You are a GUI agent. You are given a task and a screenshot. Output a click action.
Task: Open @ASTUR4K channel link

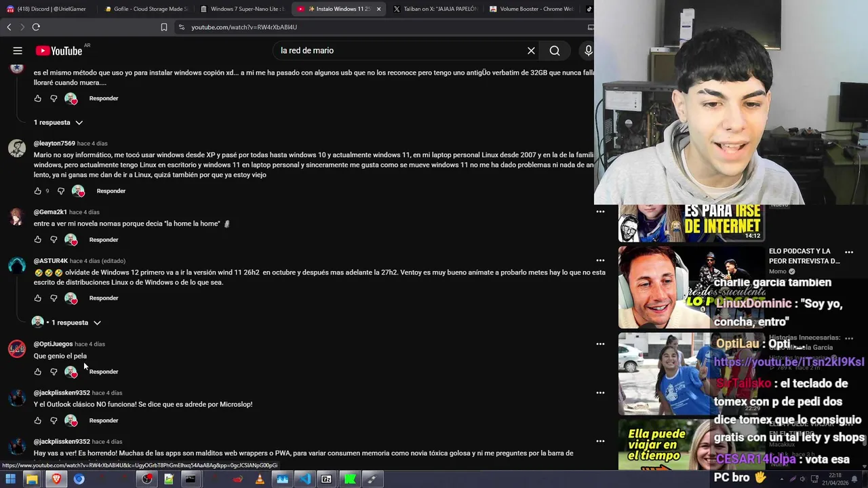point(51,261)
